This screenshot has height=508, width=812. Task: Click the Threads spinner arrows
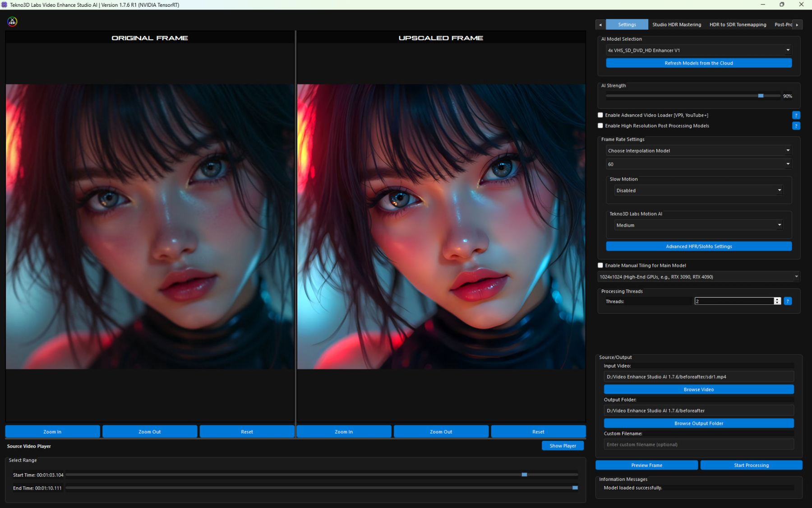pos(777,301)
